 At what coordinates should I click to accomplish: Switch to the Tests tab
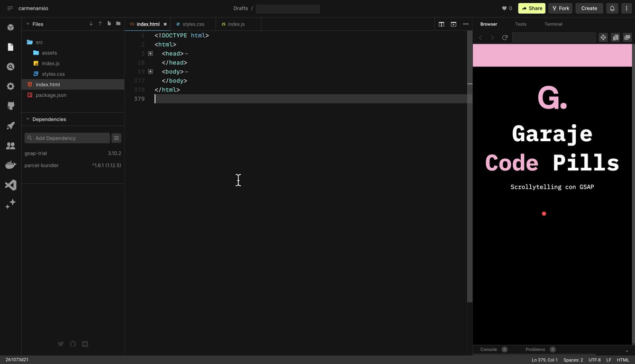click(x=521, y=24)
